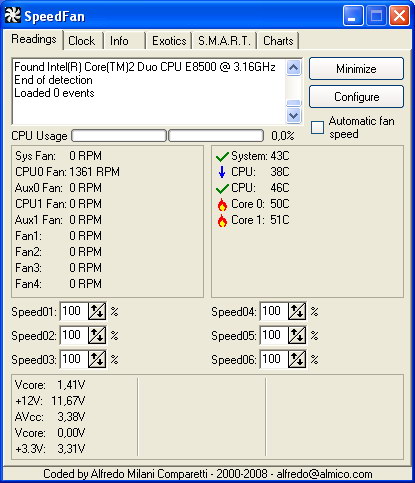Click the Speed06 up/down stepper arrows
Screen dimensions: 415x483
pyautogui.click(x=297, y=359)
